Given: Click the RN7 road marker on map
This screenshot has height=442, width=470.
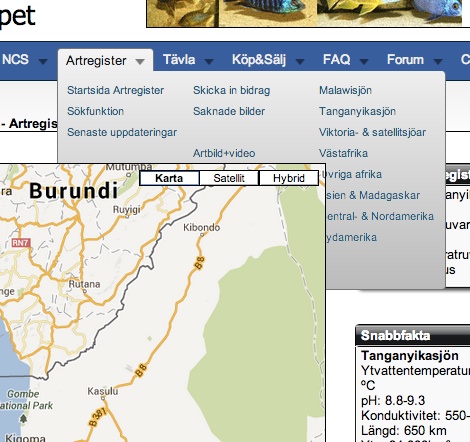Looking at the screenshot, I should pos(21,242).
